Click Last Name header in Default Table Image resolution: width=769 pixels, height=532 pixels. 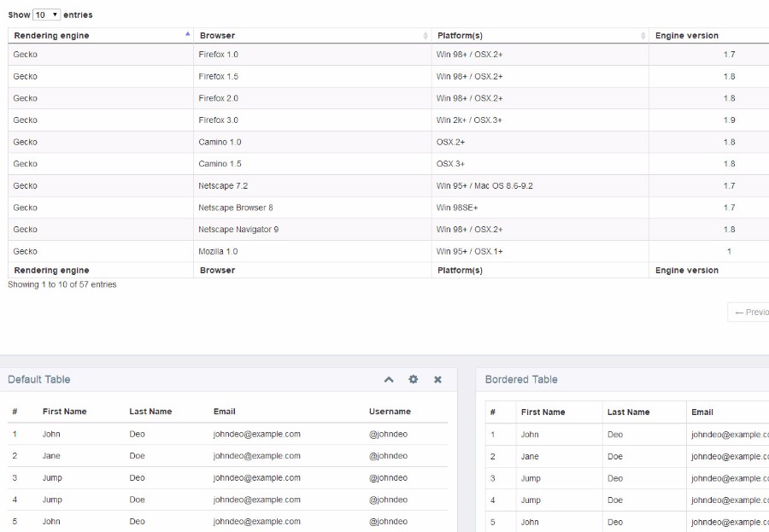coord(150,412)
